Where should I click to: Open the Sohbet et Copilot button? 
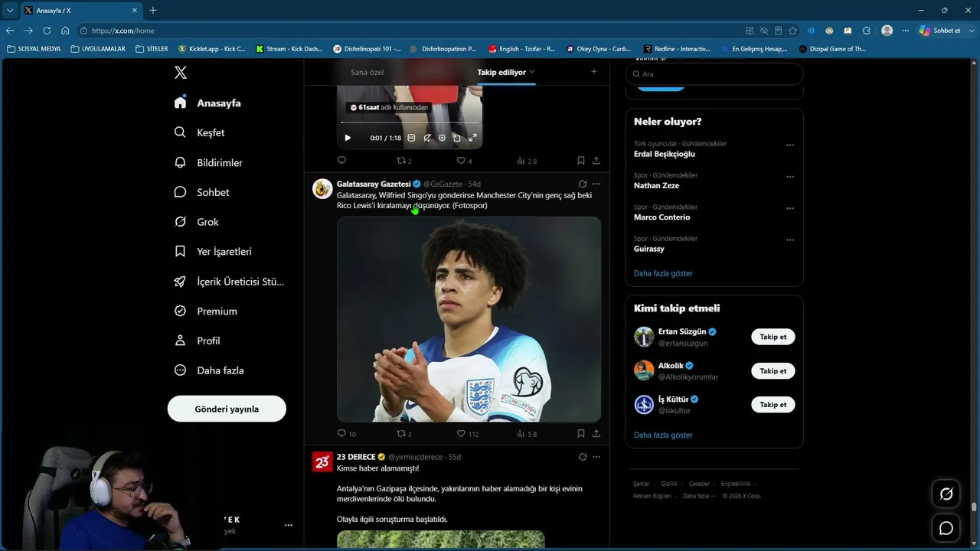click(941, 31)
